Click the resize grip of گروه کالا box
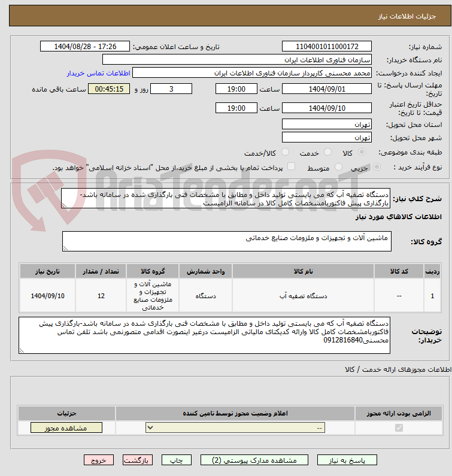Image resolution: width=452 pixels, height=476 pixels. click(66, 248)
